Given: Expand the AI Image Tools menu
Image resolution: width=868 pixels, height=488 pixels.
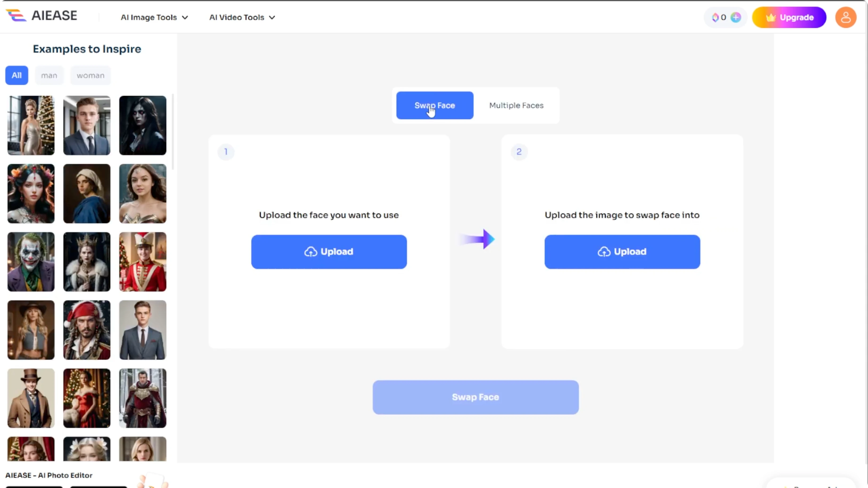Looking at the screenshot, I should coord(154,17).
